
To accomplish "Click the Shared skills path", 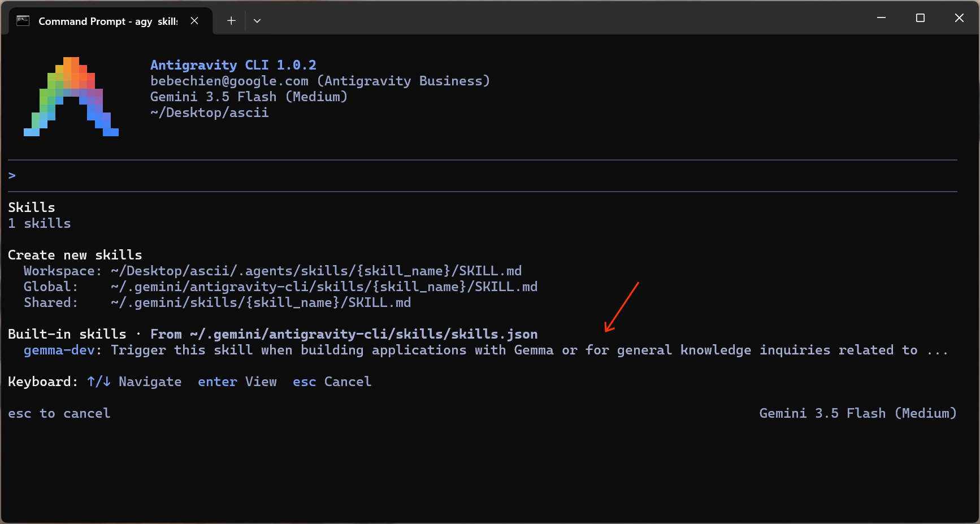I will (261, 303).
